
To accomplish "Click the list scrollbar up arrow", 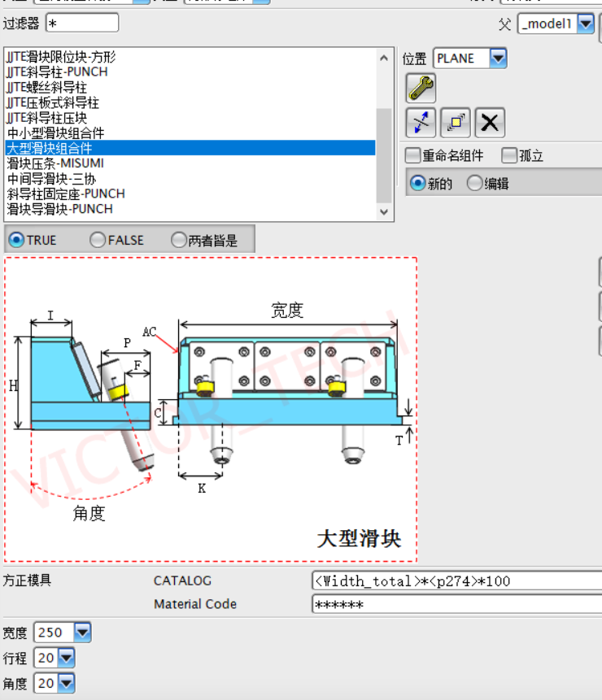I will point(384,58).
